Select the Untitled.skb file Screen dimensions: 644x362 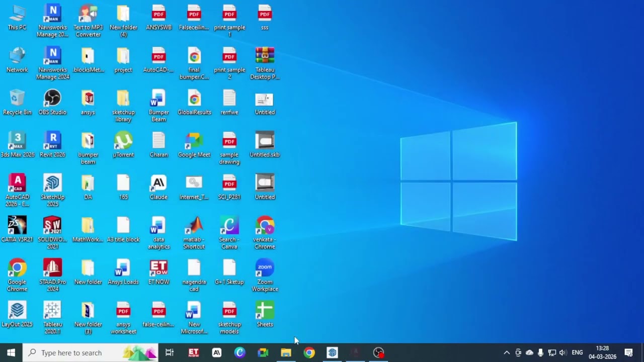(265, 145)
